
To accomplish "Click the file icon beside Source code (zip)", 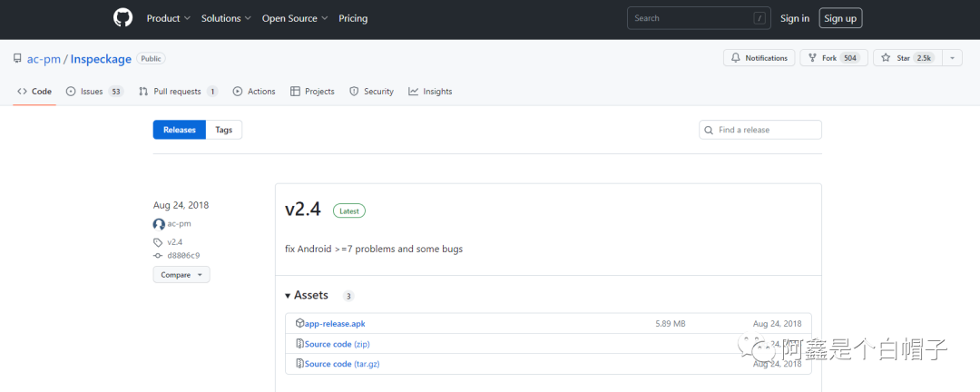I will (299, 344).
